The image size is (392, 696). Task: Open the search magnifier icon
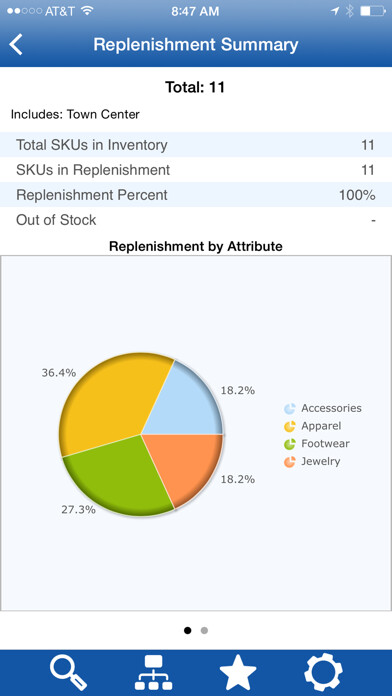click(68, 673)
